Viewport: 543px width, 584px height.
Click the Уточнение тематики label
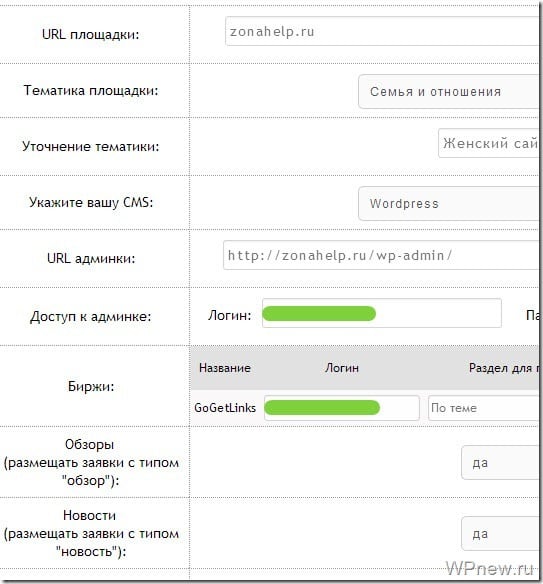click(90, 146)
